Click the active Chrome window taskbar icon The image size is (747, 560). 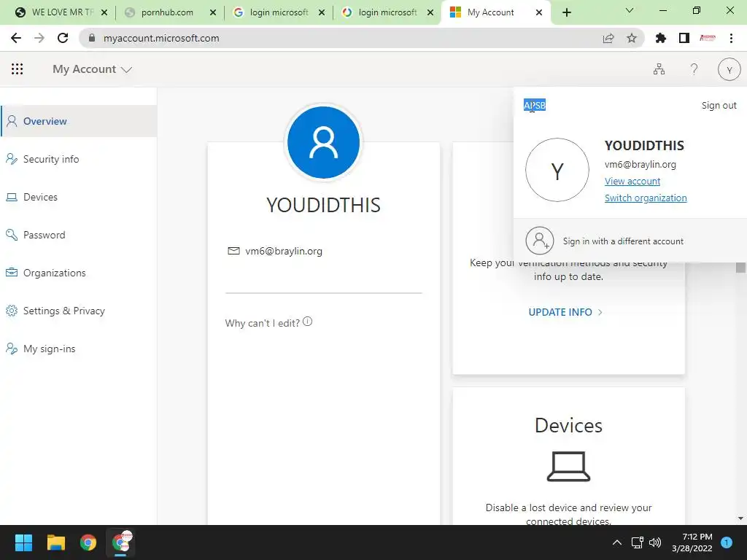pyautogui.click(x=120, y=542)
